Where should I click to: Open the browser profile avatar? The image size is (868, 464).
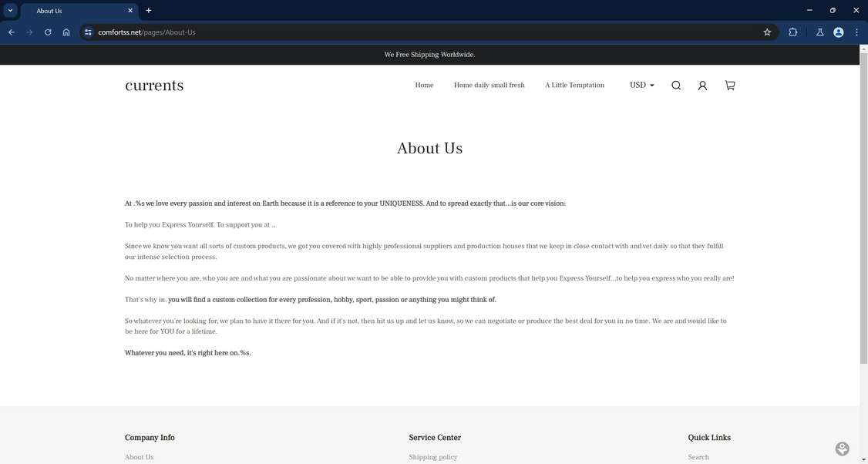point(839,32)
